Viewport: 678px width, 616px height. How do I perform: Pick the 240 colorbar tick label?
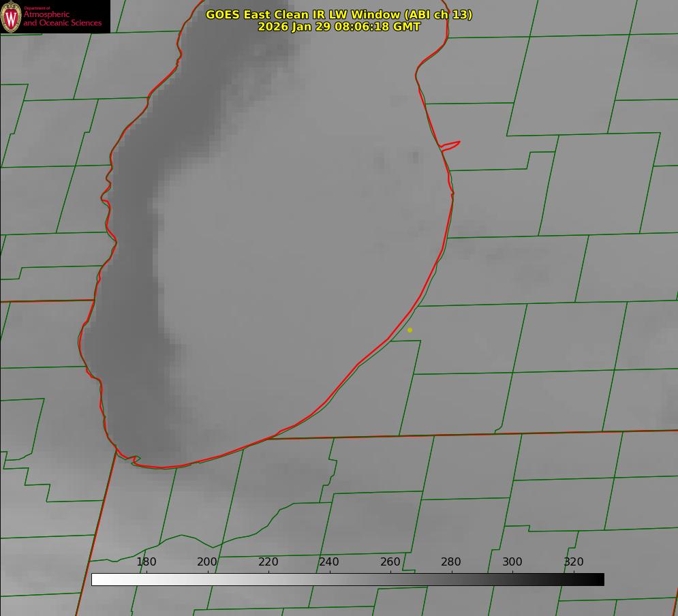point(329,562)
